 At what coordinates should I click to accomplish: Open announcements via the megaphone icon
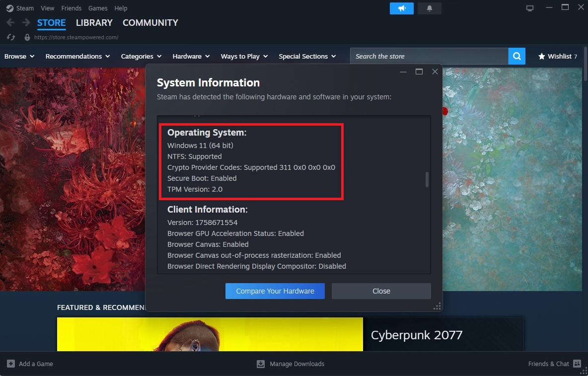pos(401,8)
